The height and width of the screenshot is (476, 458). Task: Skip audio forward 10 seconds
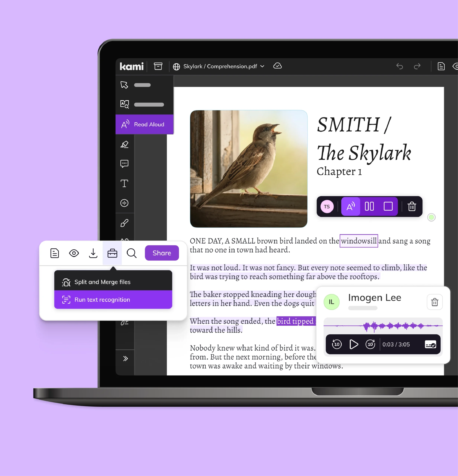370,344
